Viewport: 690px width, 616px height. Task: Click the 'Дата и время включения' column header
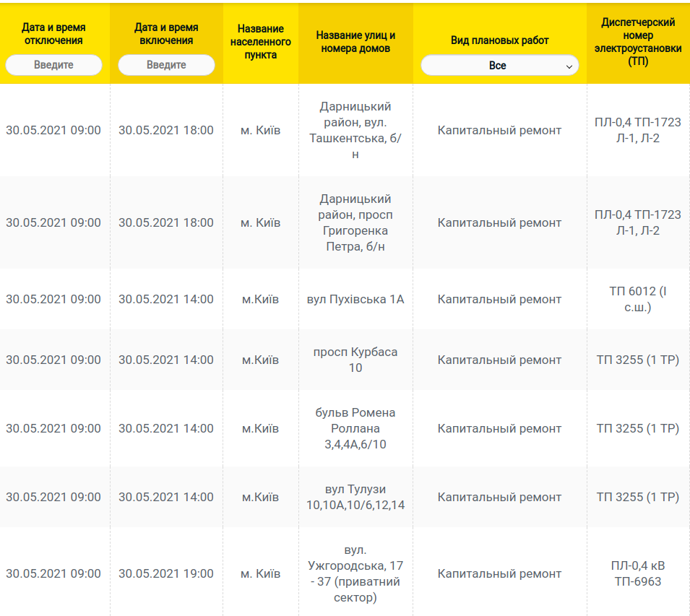[x=166, y=34]
